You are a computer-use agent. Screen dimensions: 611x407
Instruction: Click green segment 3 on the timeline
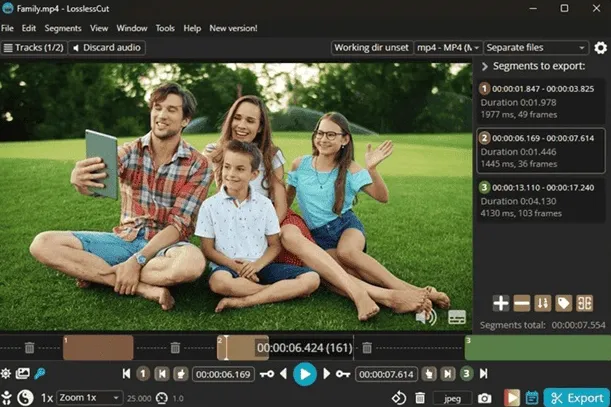pyautogui.click(x=538, y=347)
